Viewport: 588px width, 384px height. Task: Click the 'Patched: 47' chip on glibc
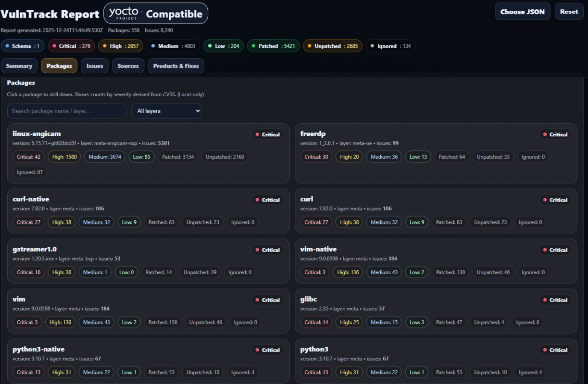click(x=449, y=322)
